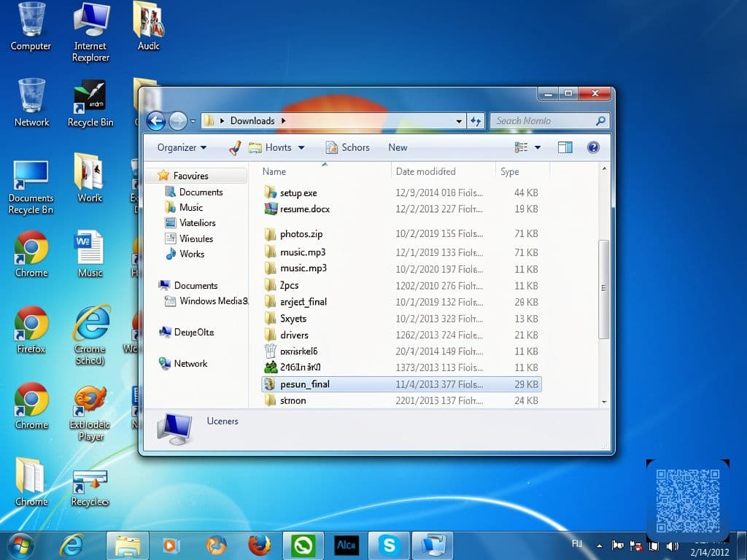Click the Work folder desktop icon
The height and width of the screenshot is (560, 747).
[x=90, y=178]
